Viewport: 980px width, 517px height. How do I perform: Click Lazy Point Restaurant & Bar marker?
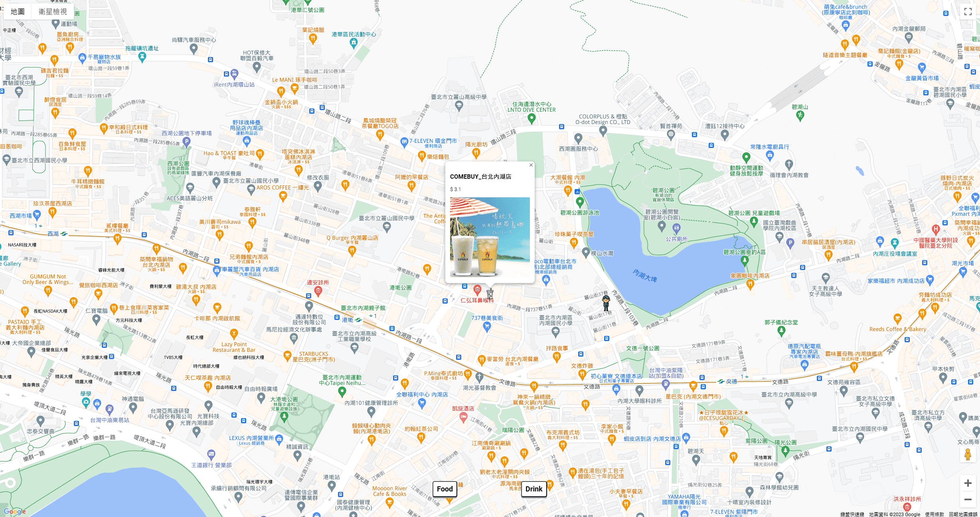(234, 333)
